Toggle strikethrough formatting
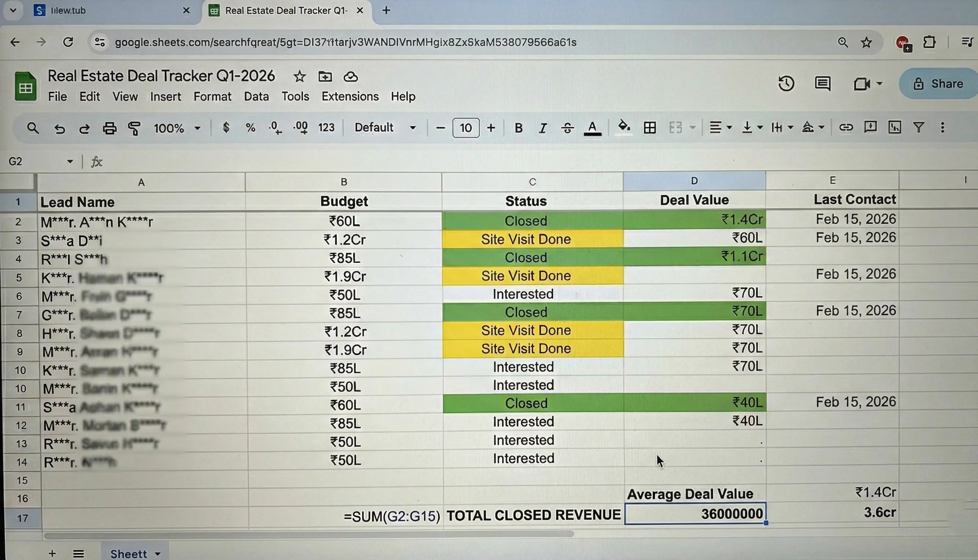 click(567, 128)
